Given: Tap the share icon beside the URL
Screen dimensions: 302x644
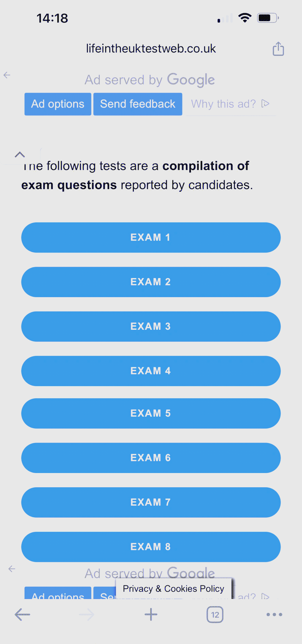Looking at the screenshot, I should click(278, 49).
